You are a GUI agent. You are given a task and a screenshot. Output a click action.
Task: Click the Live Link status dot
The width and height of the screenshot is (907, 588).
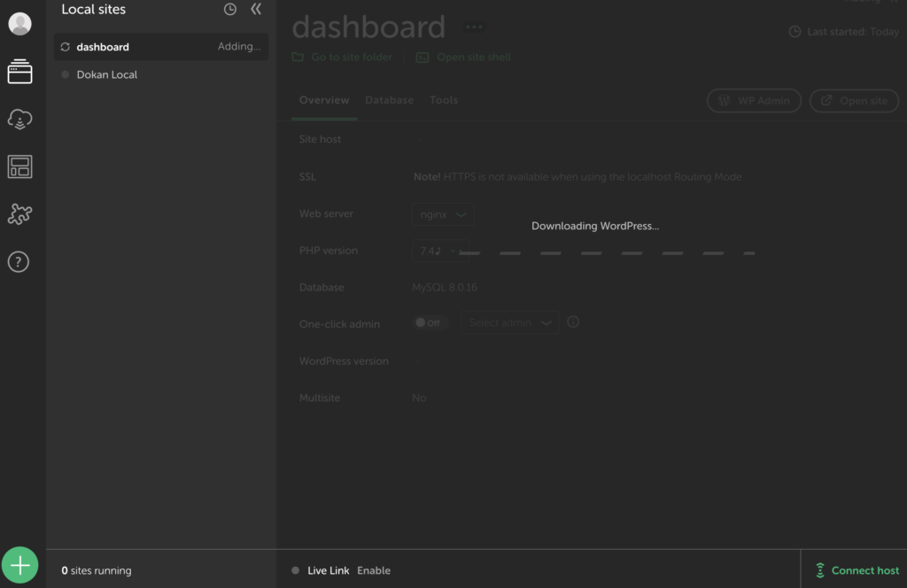point(296,570)
